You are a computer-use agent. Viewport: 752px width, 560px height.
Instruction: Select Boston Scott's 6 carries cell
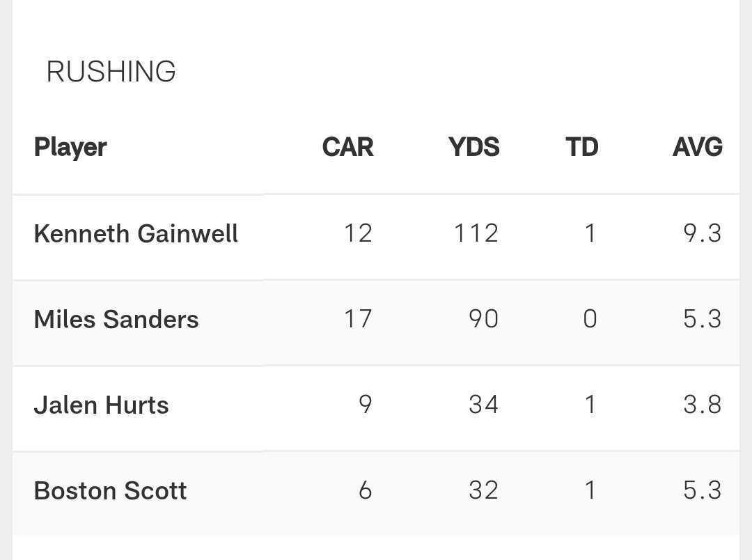pyautogui.click(x=366, y=490)
